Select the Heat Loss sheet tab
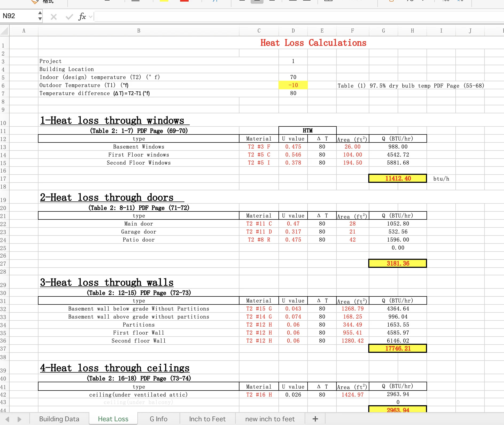Screen dimensions: 504x425 [x=113, y=419]
